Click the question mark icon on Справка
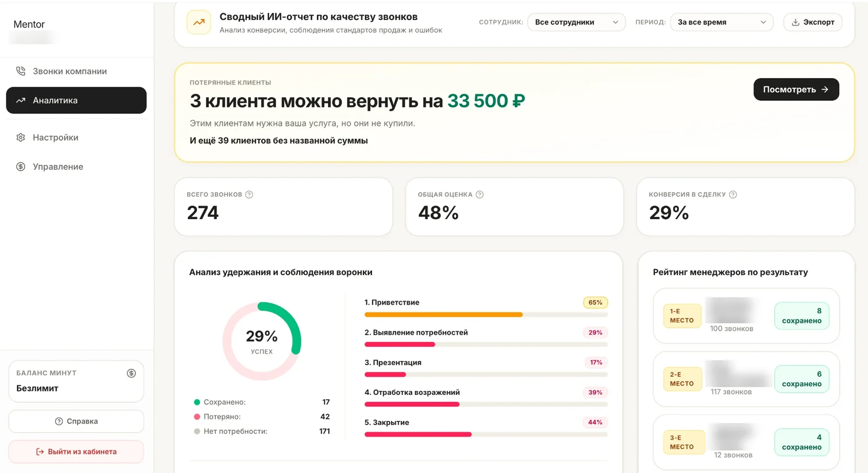Image resolution: width=868 pixels, height=473 pixels. tap(59, 421)
